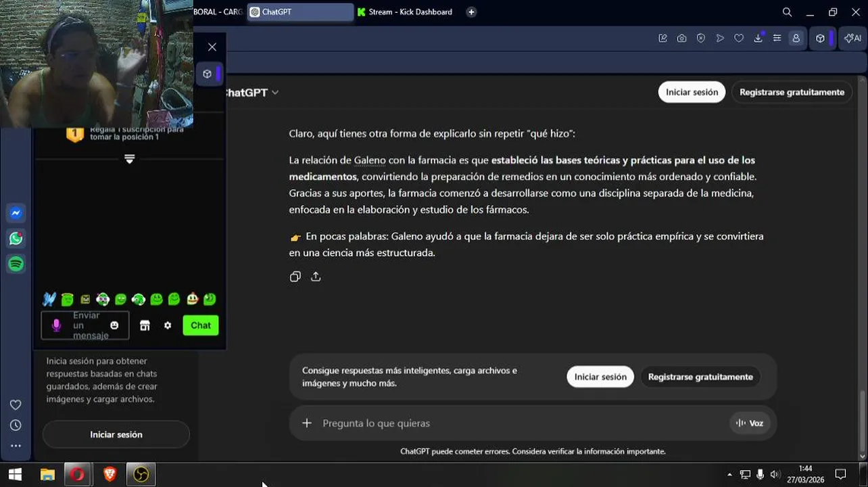Click the webcam overlay thumbnail
868x487 pixels.
pos(97,64)
